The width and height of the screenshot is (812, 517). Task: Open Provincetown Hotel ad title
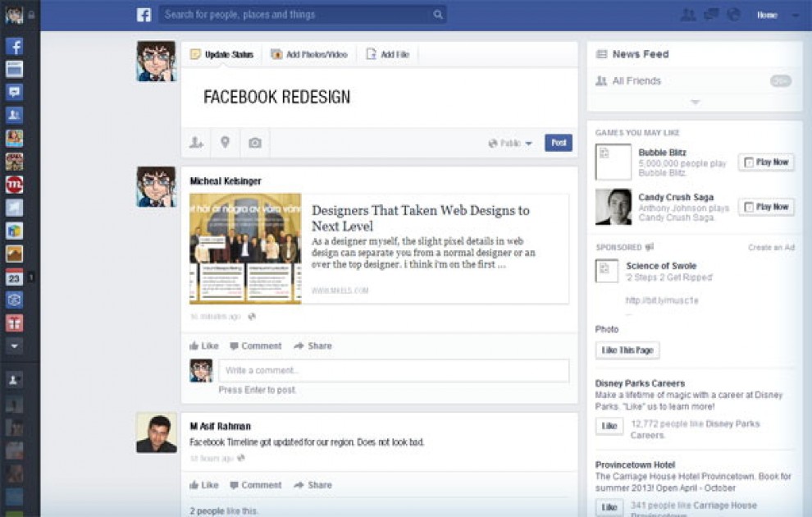pyautogui.click(x=635, y=464)
